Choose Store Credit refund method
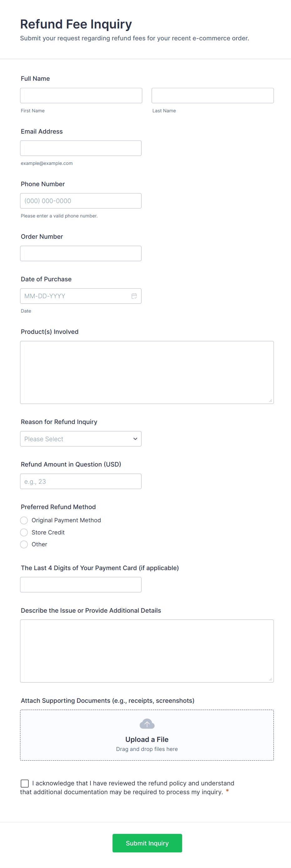This screenshot has height=868, width=291. (24, 532)
